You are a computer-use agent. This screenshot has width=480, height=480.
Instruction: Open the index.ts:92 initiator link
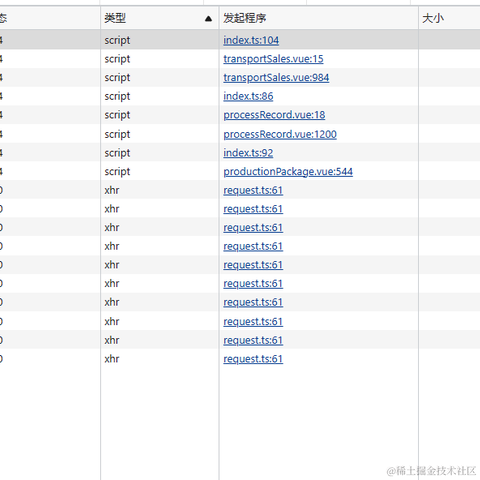click(248, 153)
